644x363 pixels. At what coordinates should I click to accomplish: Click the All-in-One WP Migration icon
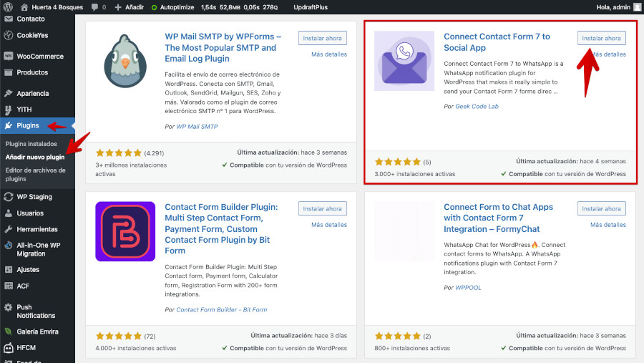(x=8, y=246)
